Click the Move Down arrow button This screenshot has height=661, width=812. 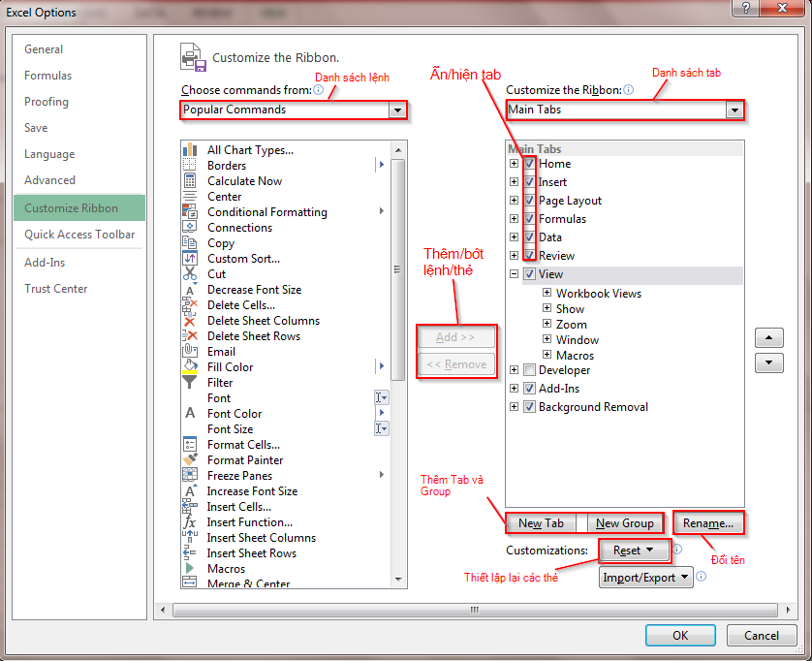coord(769,362)
